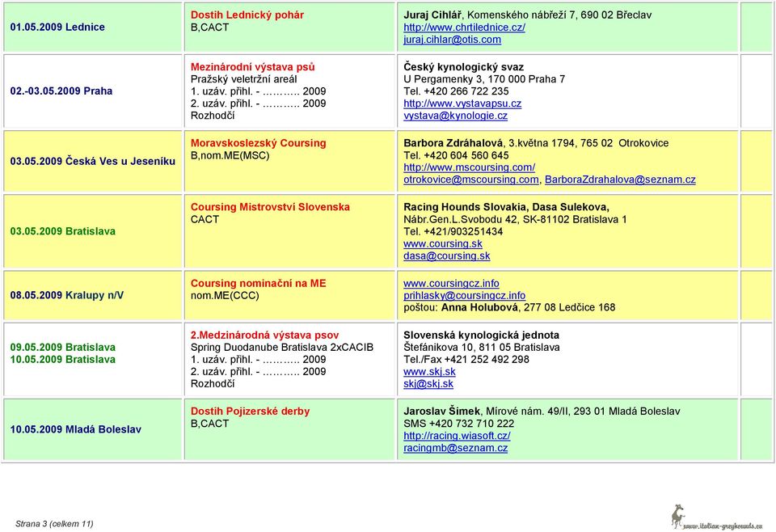Click 'B,CACT' under Dostih Lednický pohár

click(x=210, y=27)
